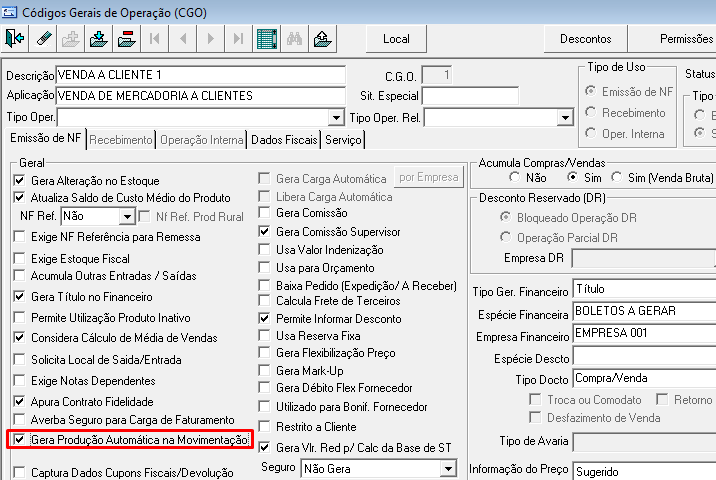This screenshot has width=716, height=480.
Task: Click the Descrição input field
Action: tap(200, 74)
